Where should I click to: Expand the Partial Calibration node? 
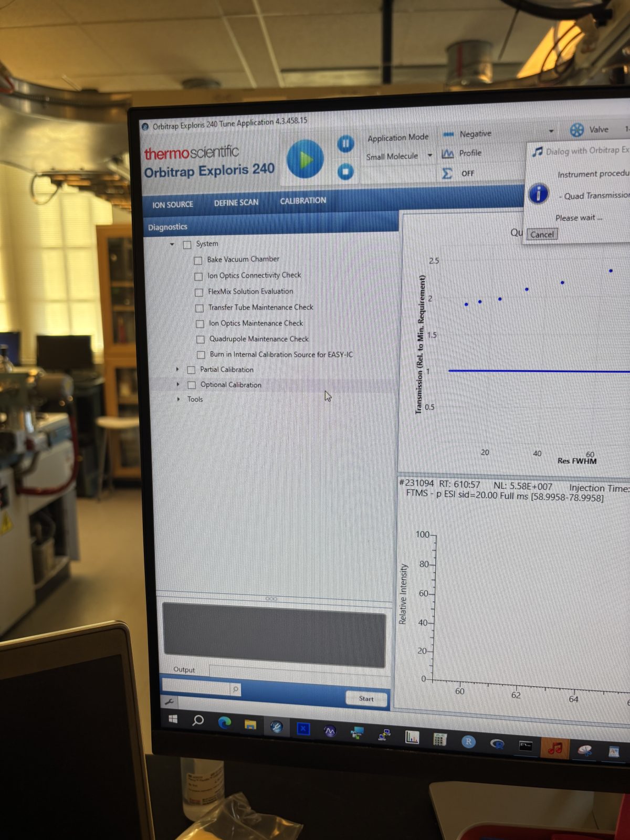177,370
